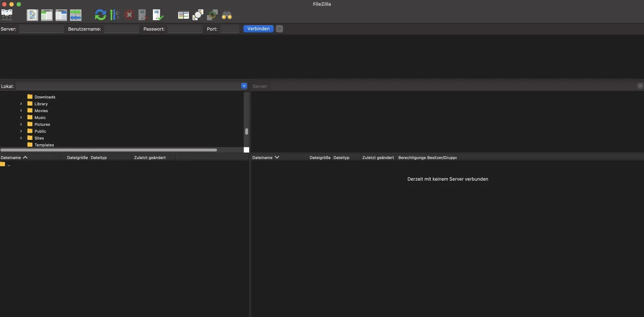Select the Music folder in tree
Viewport: 644px width, 317px height.
40,118
